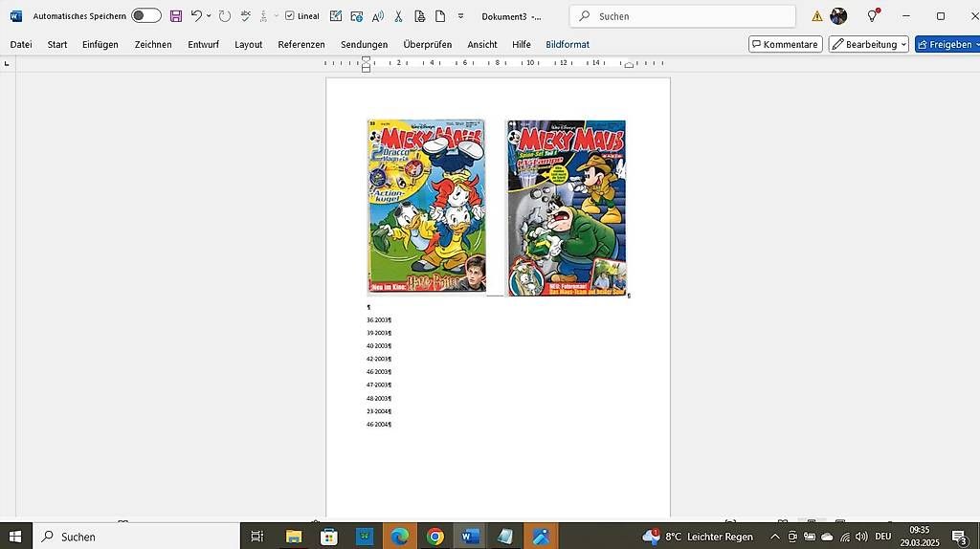Open the Windows Start menu
This screenshot has height=549, width=980.
click(15, 537)
